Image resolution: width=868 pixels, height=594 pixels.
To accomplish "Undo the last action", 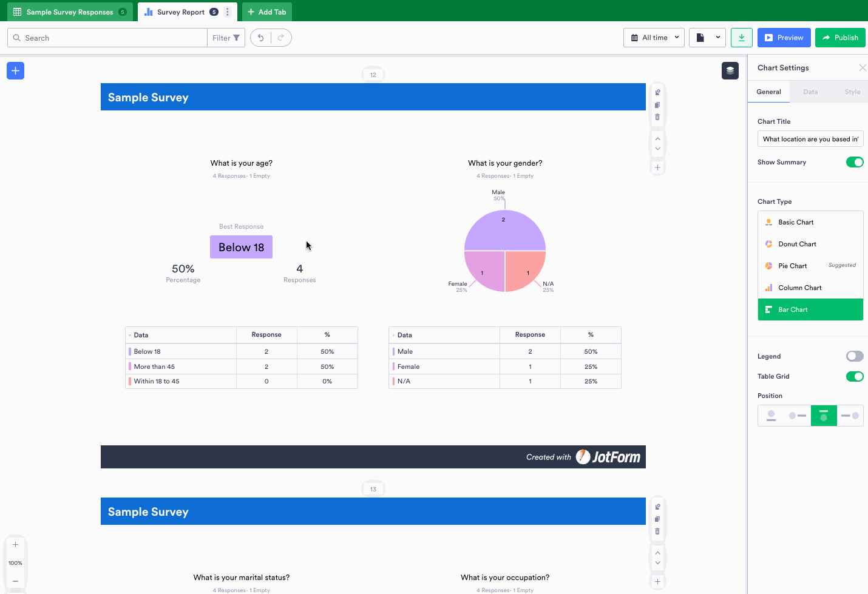I will (x=261, y=38).
